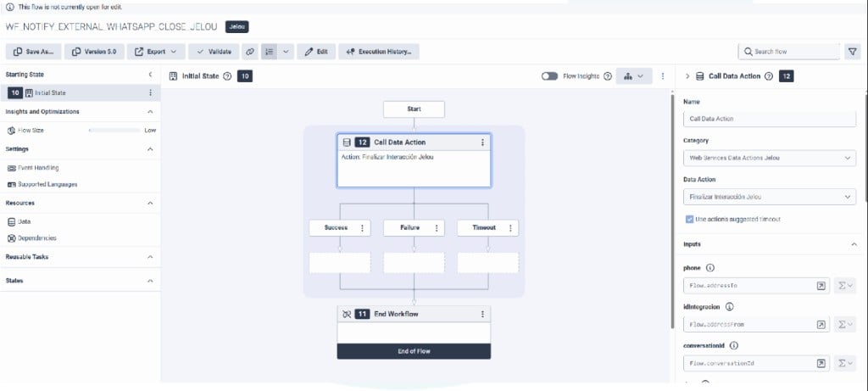868x391 pixels.
Task: Click the info icon next to conversationId
Action: click(734, 345)
